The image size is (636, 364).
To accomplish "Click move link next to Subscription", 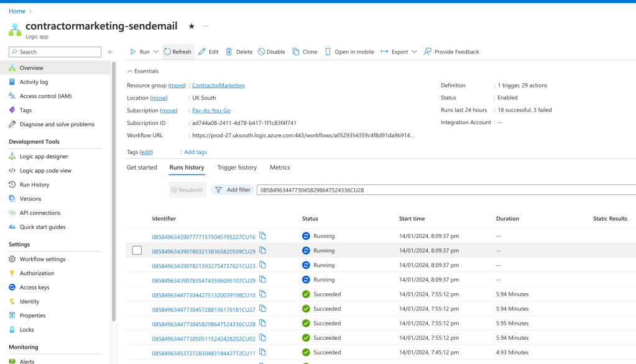I will (x=168, y=111).
